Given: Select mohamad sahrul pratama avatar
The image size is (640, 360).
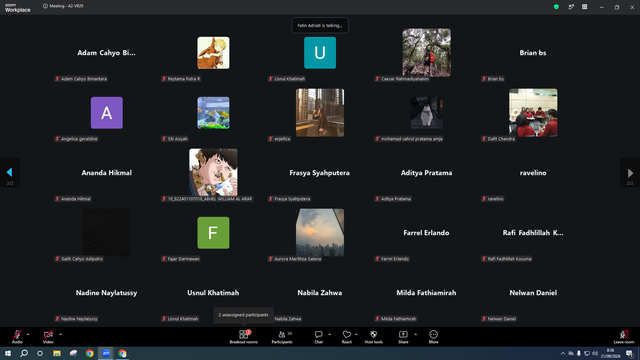Looking at the screenshot, I should [427, 113].
